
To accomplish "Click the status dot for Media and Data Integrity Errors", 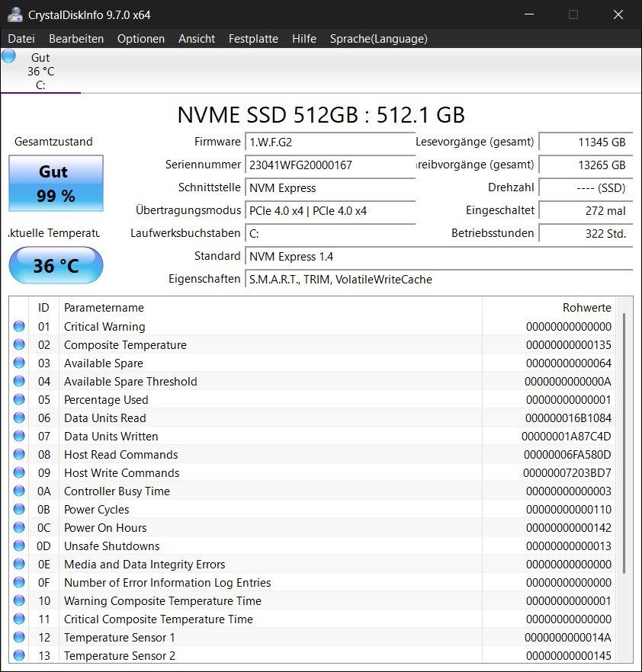I will [19, 564].
